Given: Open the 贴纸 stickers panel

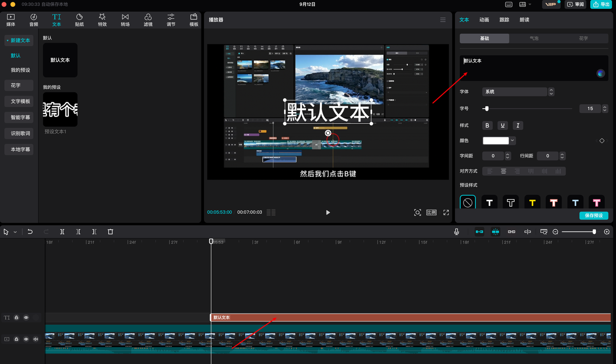Looking at the screenshot, I should (x=79, y=20).
